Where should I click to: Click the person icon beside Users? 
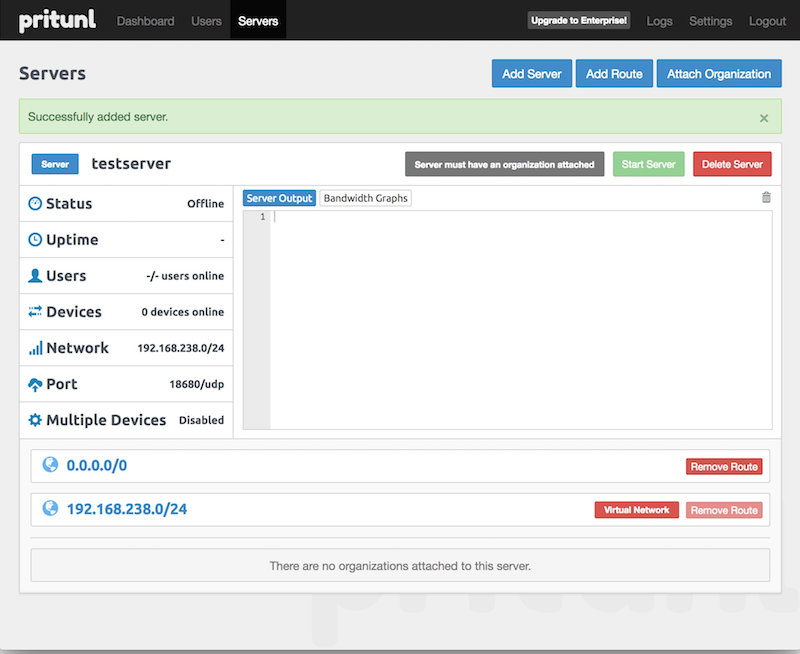point(35,276)
